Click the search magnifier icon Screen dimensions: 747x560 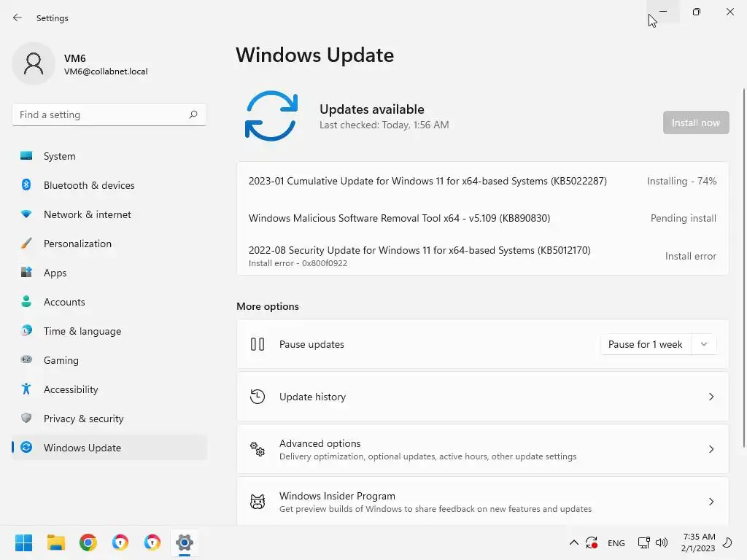click(193, 114)
